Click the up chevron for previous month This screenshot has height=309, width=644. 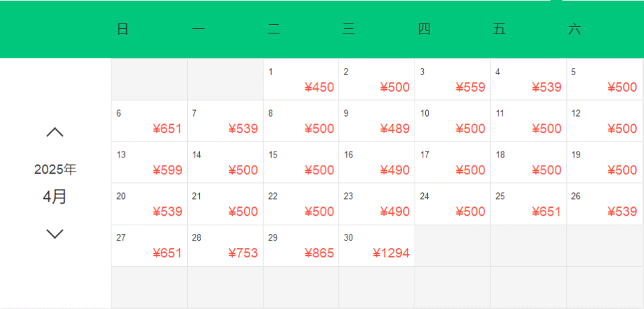click(x=54, y=132)
